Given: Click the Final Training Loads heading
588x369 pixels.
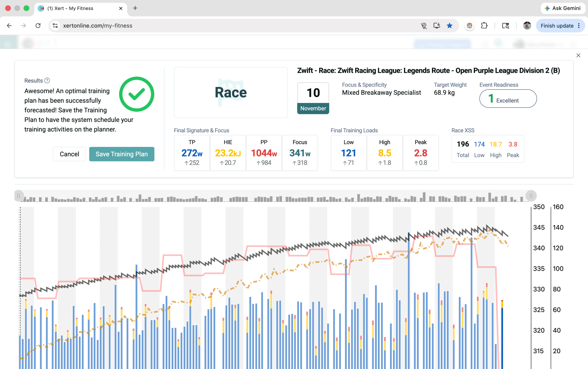Looking at the screenshot, I should (354, 130).
